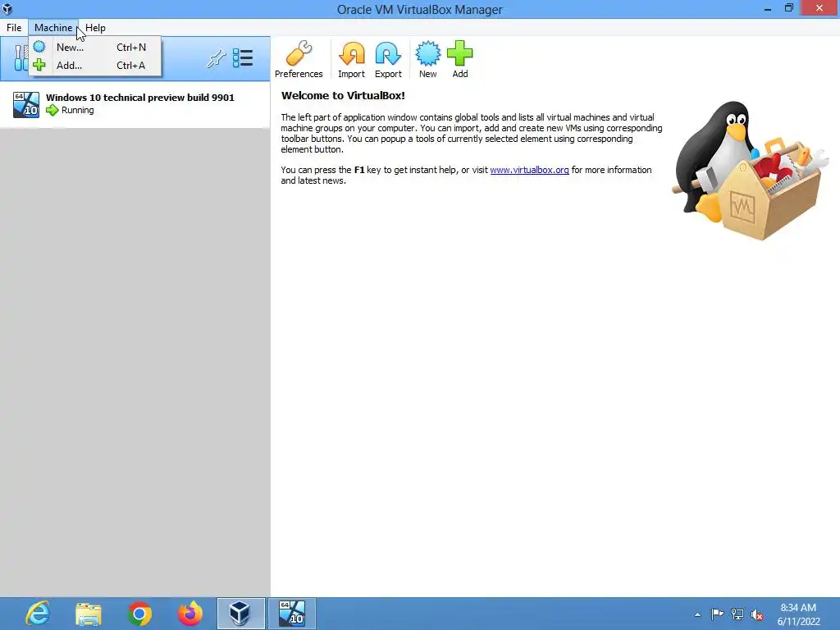Click the network tray icon
Screen dimensions: 840x630
pyautogui.click(x=737, y=614)
